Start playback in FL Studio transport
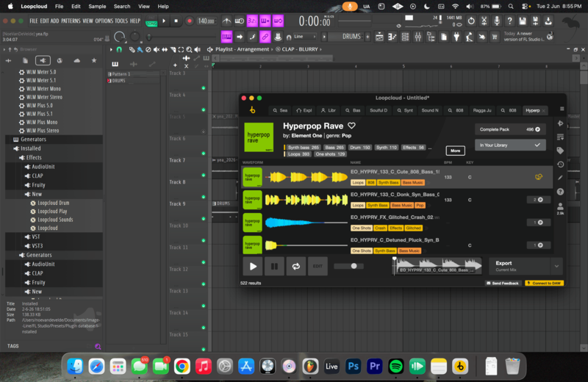 [163, 21]
